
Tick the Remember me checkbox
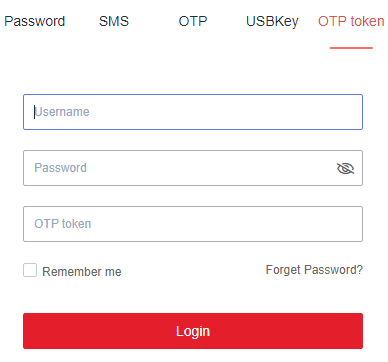click(x=30, y=270)
